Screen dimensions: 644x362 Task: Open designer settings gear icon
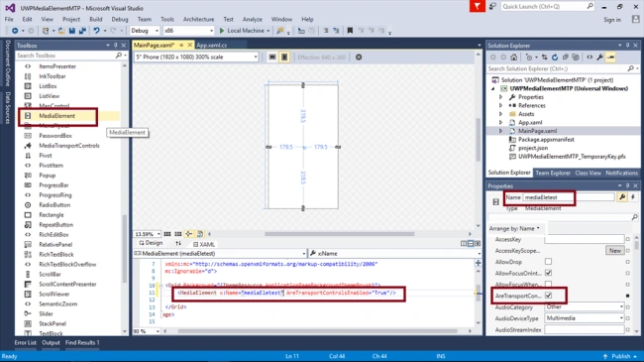pos(359,58)
